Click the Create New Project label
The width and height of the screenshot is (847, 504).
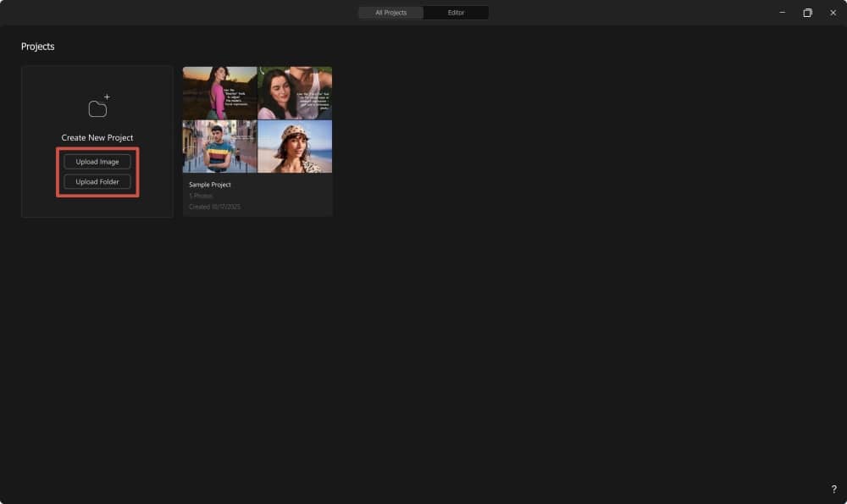point(97,136)
